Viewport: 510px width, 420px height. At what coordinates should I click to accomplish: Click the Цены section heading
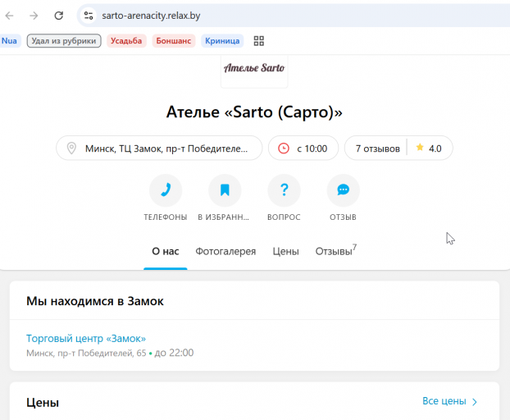(x=43, y=403)
